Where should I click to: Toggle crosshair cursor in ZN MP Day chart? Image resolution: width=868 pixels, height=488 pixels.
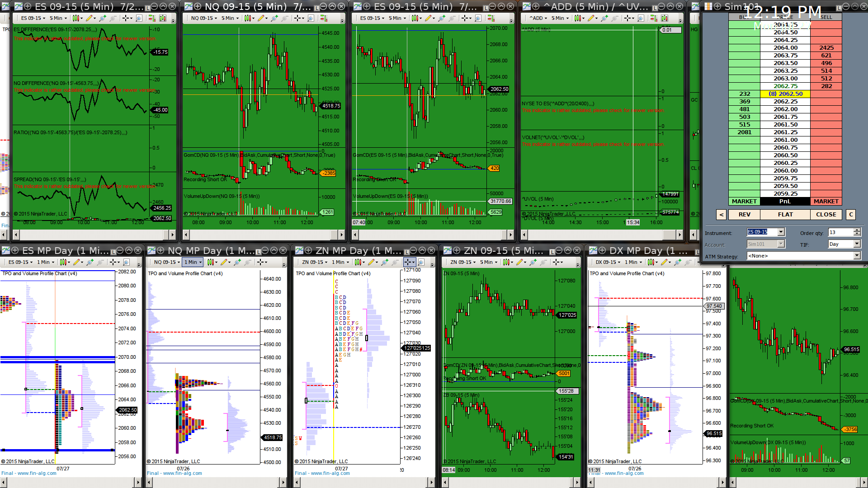click(x=408, y=262)
